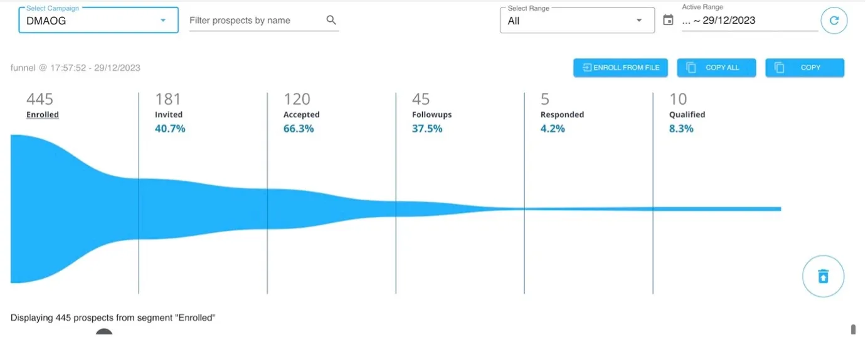Click the 8.3% qualified rate
868x337 pixels.
(681, 129)
